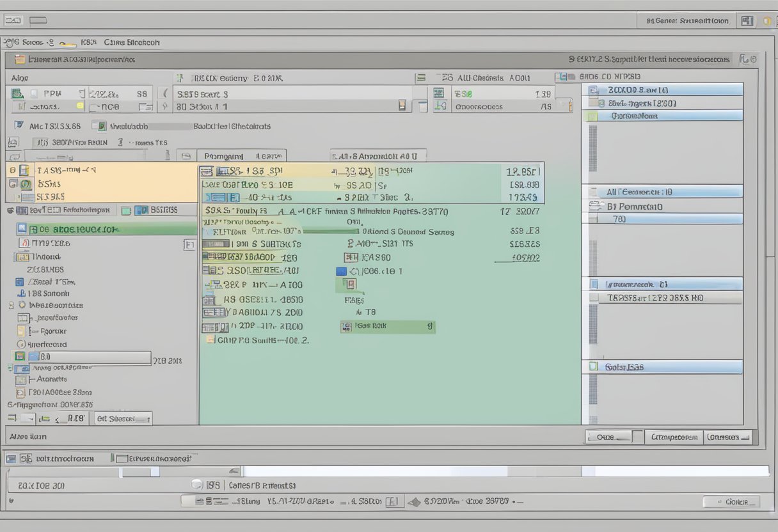Image resolution: width=778 pixels, height=532 pixels.
Task: Click the Cittmpocoers button
Action: (x=674, y=437)
